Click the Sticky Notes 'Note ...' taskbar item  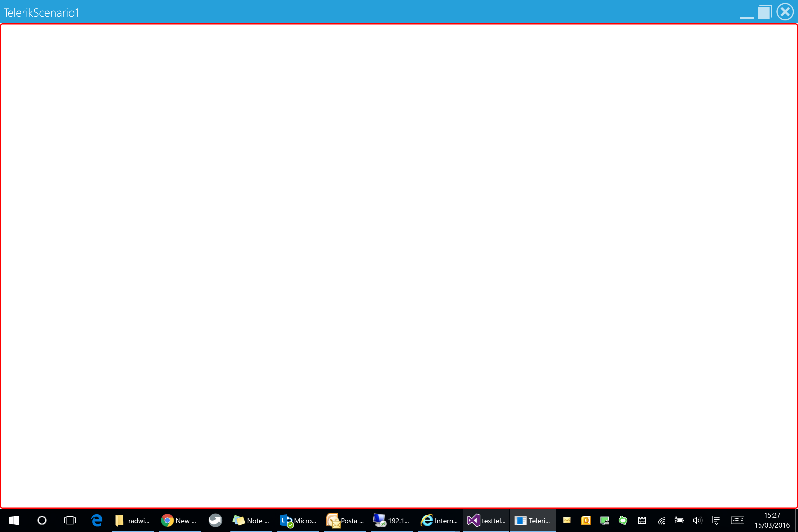pos(251,520)
